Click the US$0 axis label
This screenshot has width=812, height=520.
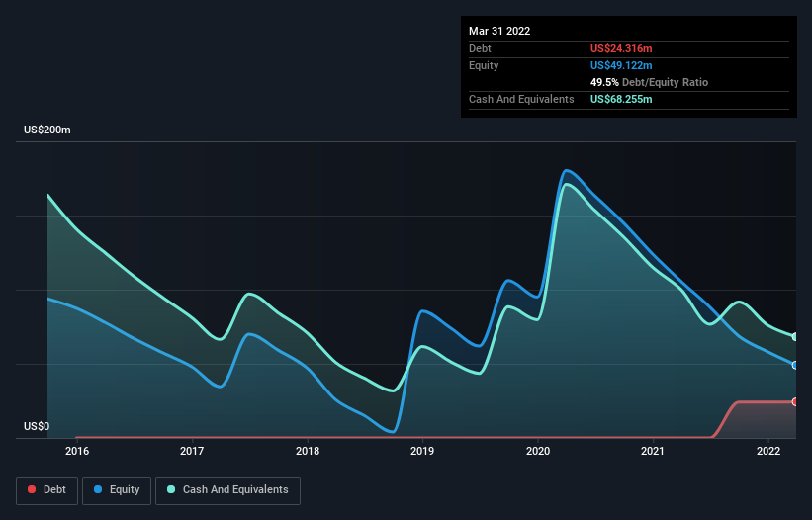click(37, 426)
